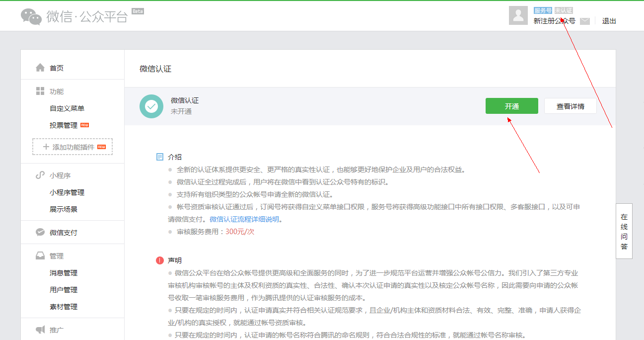Click the blue 介绍 document icon
644x340 pixels.
tap(160, 157)
